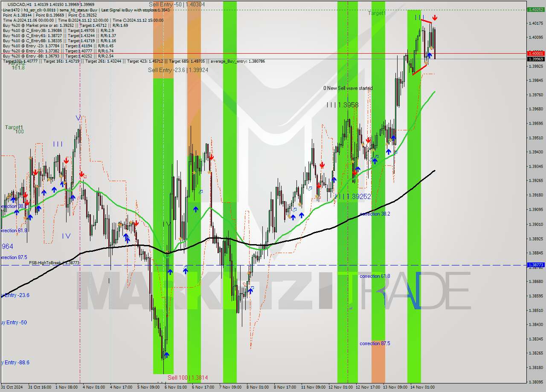Click the '| | | 1.3958' wave label

343,105
